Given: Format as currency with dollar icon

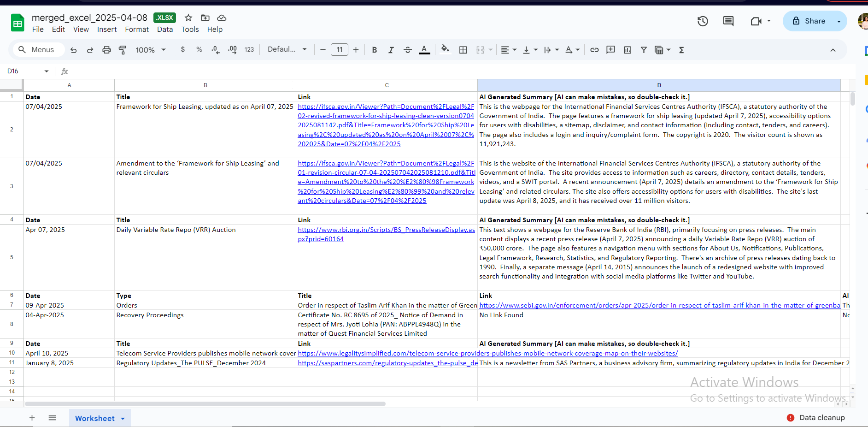Looking at the screenshot, I should tap(183, 49).
